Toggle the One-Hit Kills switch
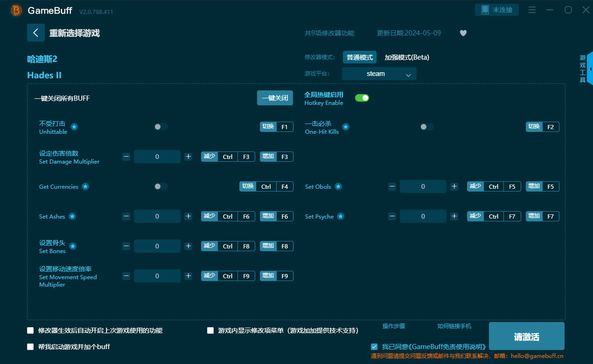This screenshot has width=593, height=364. (x=427, y=127)
